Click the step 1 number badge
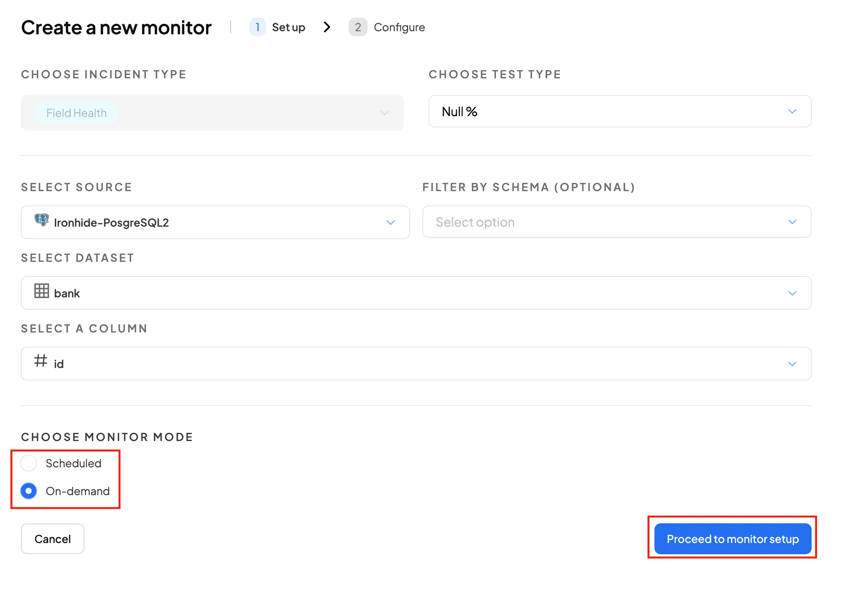 pyautogui.click(x=257, y=27)
